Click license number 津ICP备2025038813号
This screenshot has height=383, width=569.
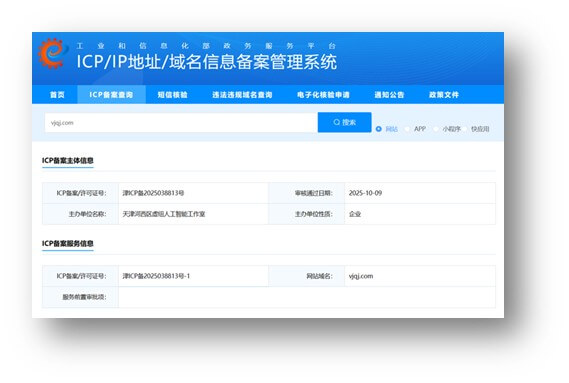(153, 193)
